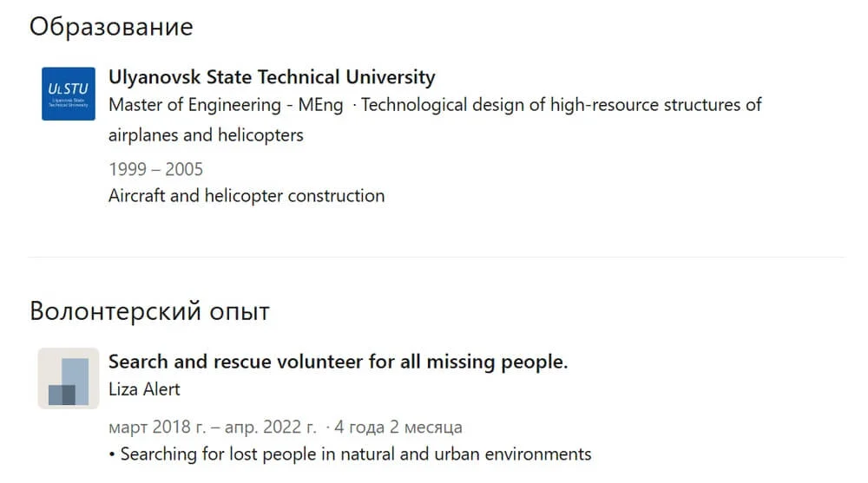This screenshot has height=483, width=868.
Task: Open the Search and rescue volunteer title
Action: (x=338, y=362)
